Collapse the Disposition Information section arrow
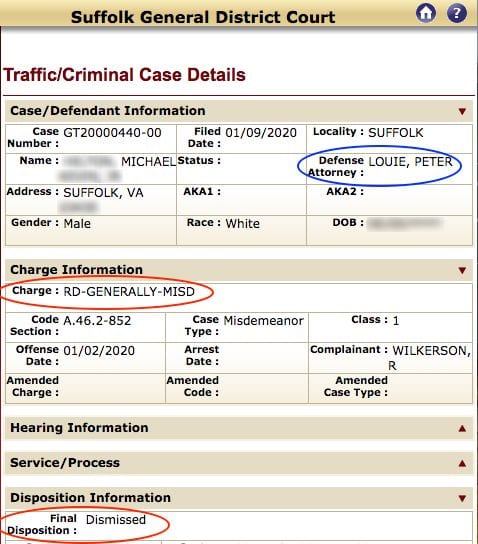Viewport: 478px width, 544px height. 462,499
